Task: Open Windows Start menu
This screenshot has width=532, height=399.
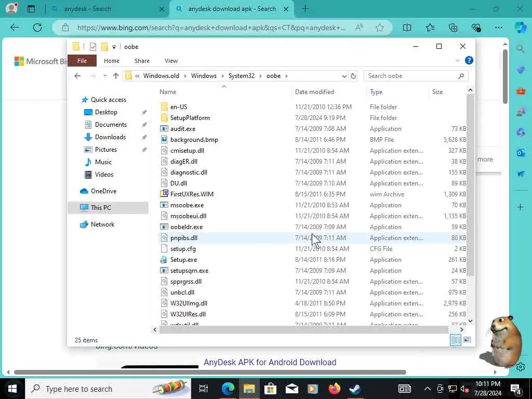Action: [x=12, y=389]
